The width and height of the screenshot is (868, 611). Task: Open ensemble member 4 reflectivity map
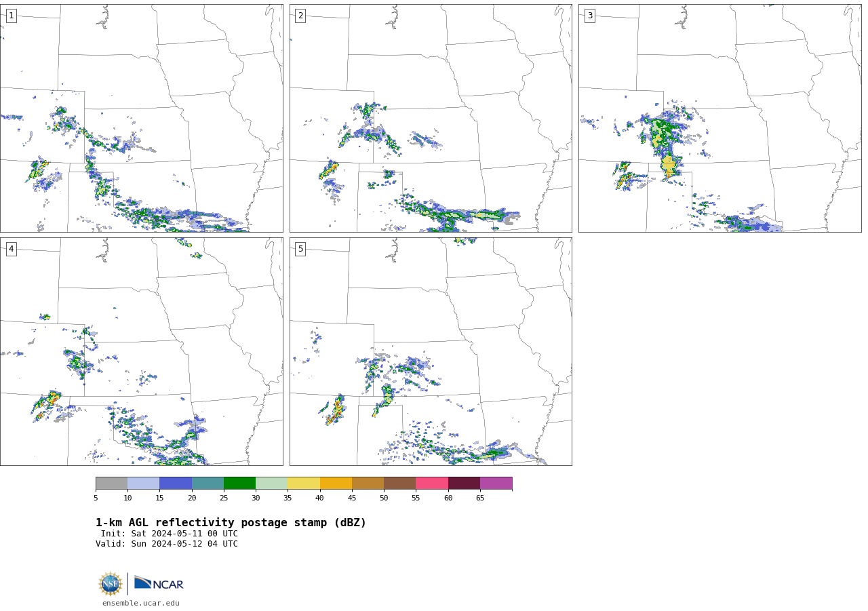tap(141, 351)
